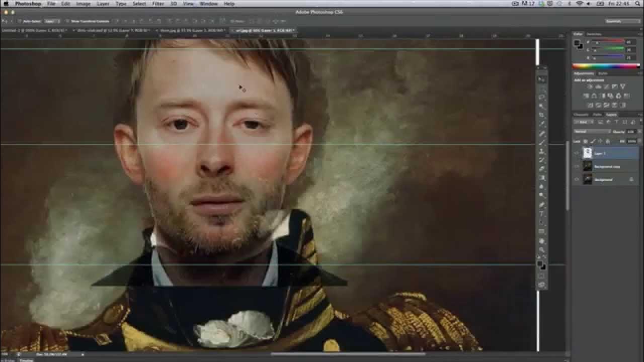Add a Black & White adjustment

pos(602,96)
